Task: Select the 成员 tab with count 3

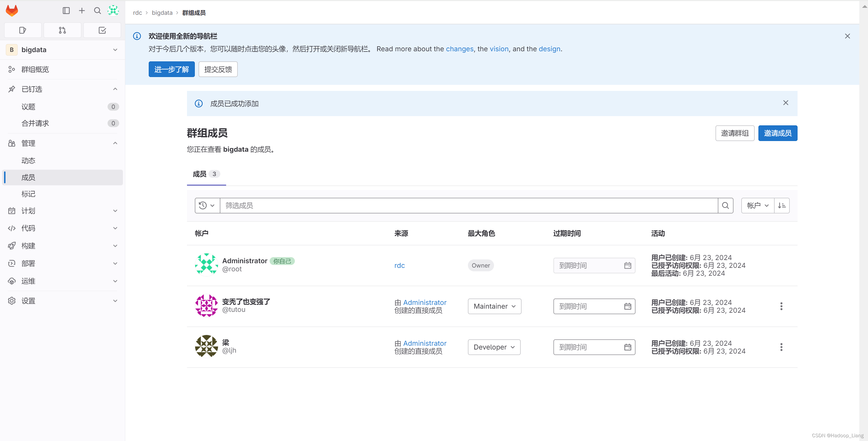Action: pos(206,174)
